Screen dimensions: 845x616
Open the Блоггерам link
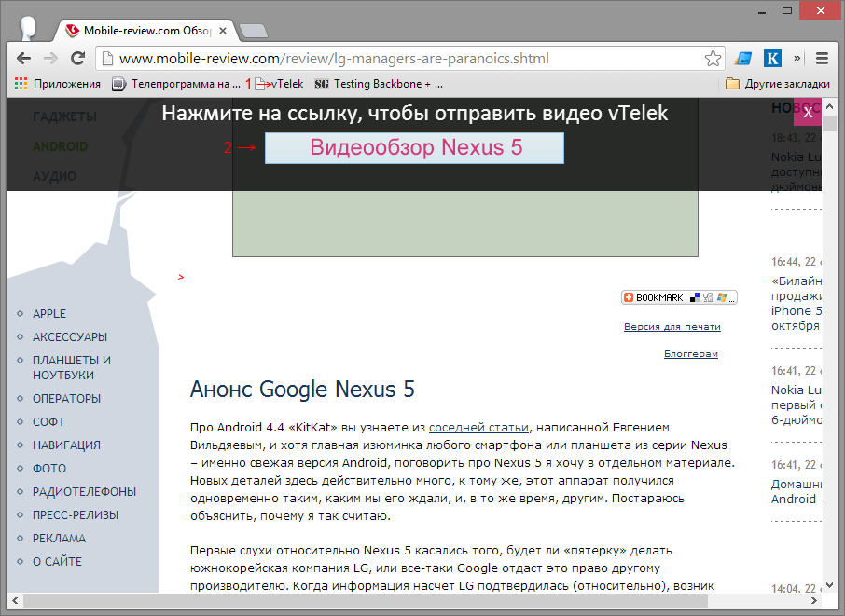coord(691,354)
